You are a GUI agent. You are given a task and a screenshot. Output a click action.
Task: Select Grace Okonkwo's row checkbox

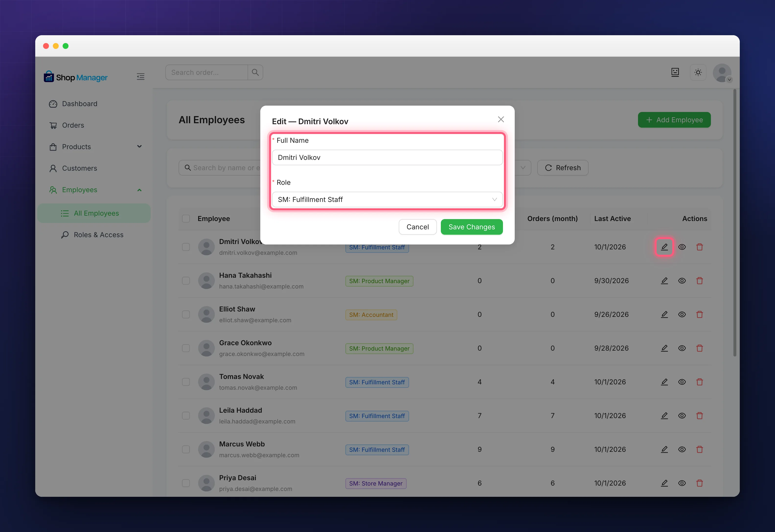186,348
